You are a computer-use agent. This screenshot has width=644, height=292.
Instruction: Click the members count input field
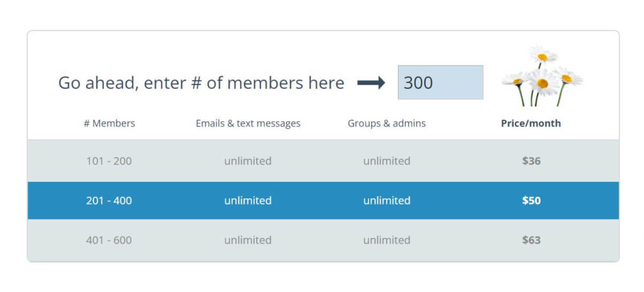pyautogui.click(x=440, y=82)
